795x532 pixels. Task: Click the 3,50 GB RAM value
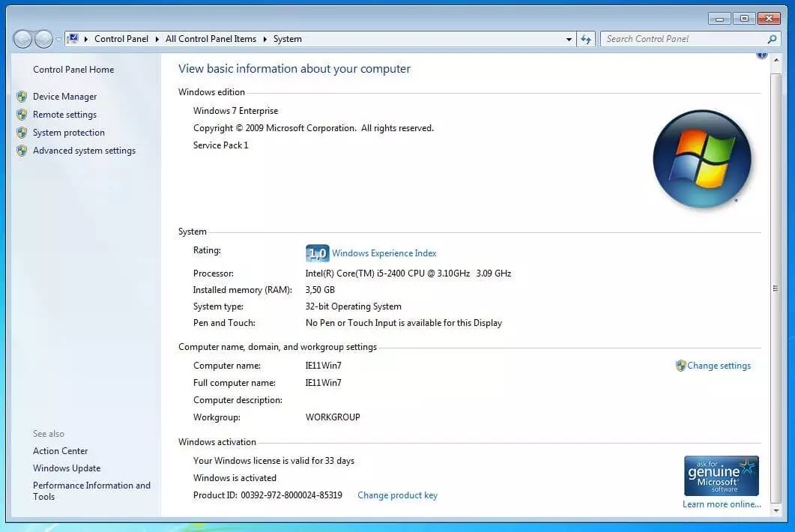(320, 290)
